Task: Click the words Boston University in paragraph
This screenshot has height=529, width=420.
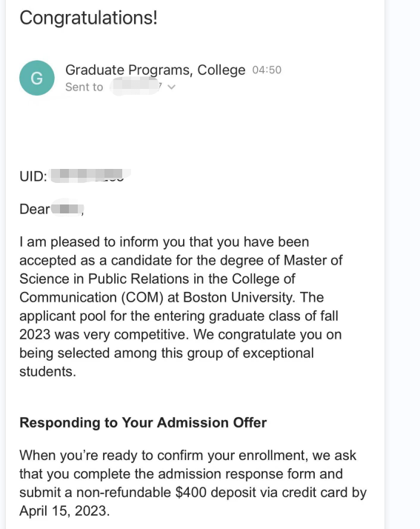Action: pos(239,297)
